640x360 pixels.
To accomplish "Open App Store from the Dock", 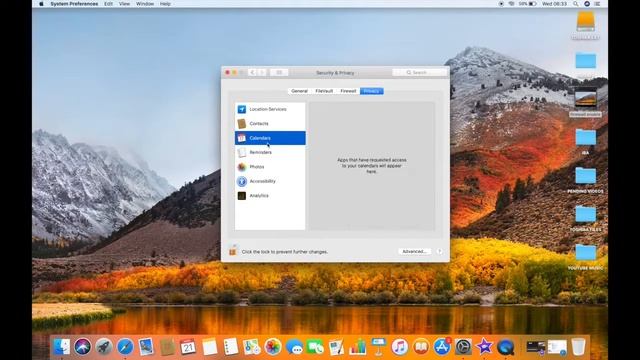I will 442,347.
